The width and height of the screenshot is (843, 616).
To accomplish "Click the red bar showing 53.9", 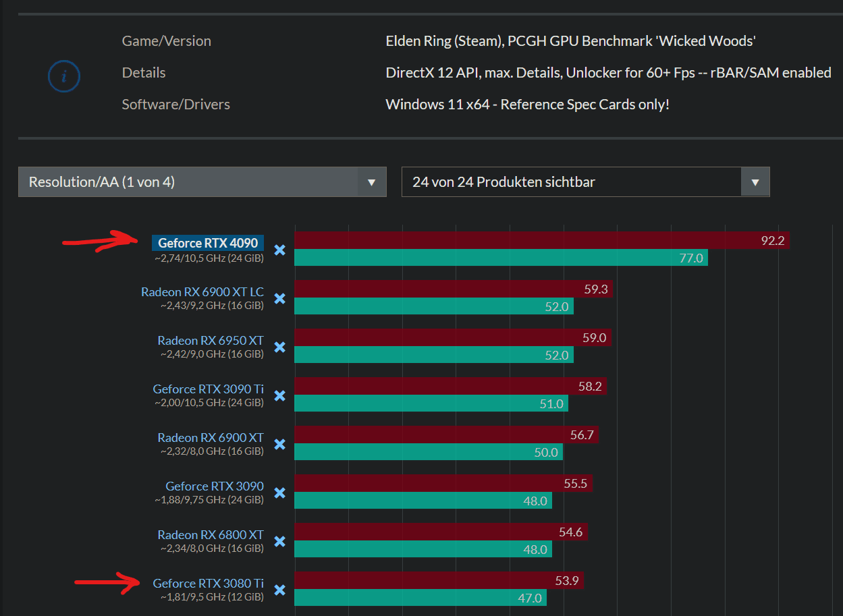I will (x=439, y=581).
